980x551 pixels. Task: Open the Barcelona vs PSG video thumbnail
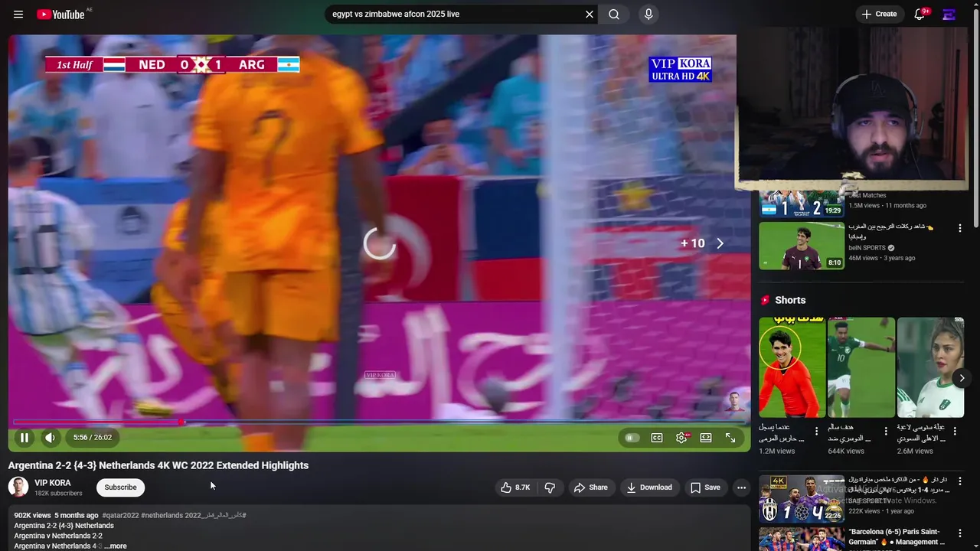pyautogui.click(x=802, y=539)
